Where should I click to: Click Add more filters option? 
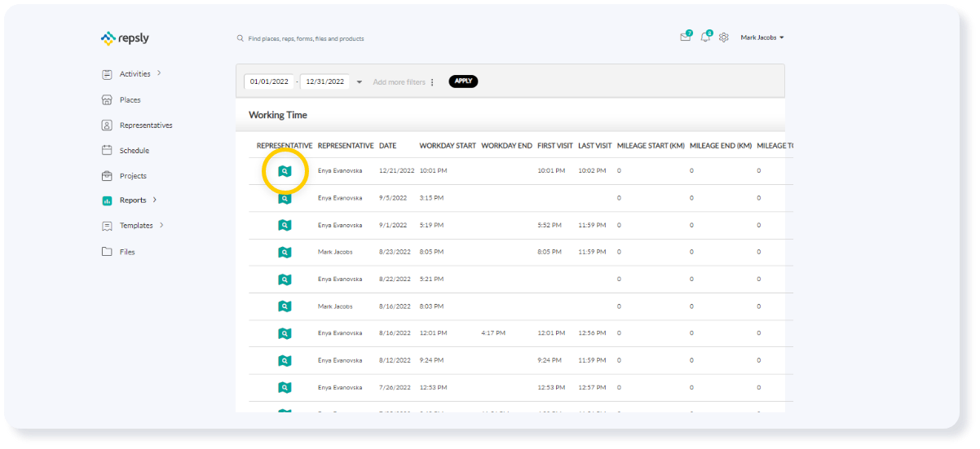pyautogui.click(x=400, y=82)
